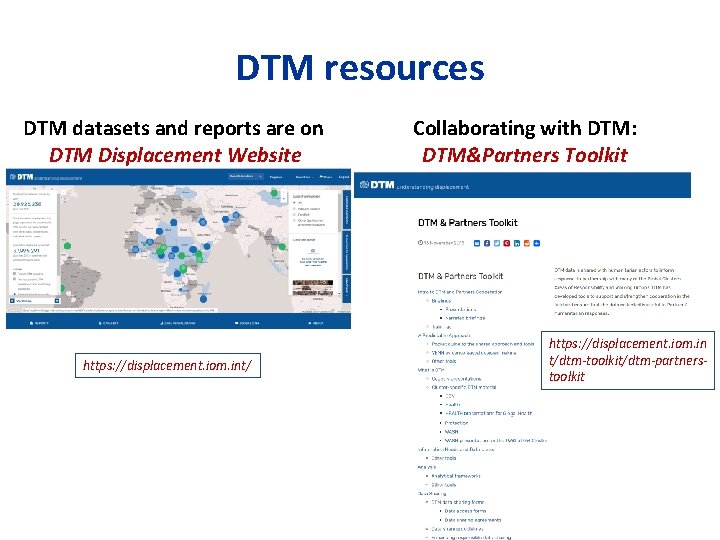This screenshot has height=540, width=720.
Task: Click the 'DTM Displacement Website' red heading
Action: coord(175,155)
